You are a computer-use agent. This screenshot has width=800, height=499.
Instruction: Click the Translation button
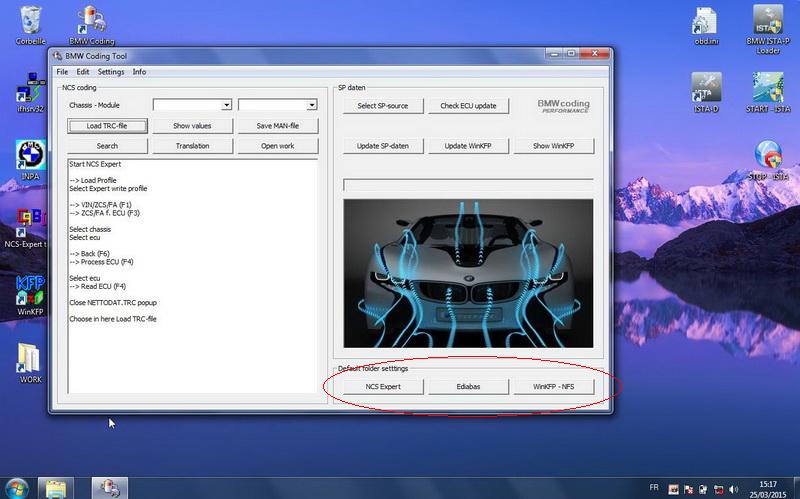tap(192, 146)
